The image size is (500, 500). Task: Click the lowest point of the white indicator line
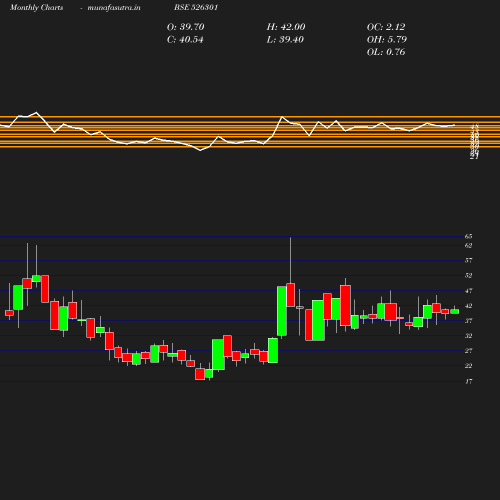pyautogui.click(x=200, y=151)
